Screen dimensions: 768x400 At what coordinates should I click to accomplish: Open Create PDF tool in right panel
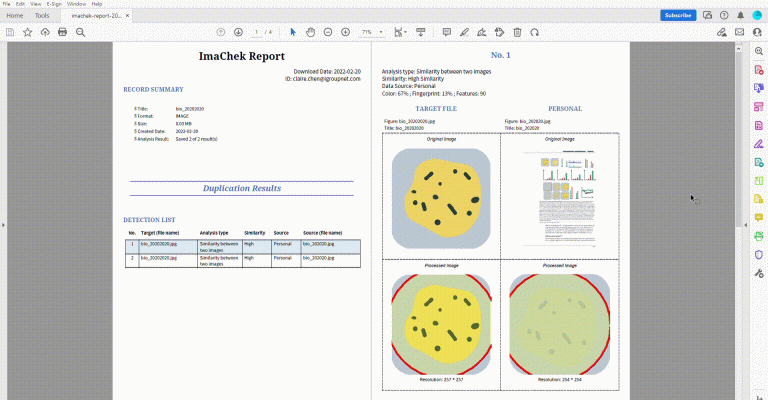pyautogui.click(x=759, y=70)
